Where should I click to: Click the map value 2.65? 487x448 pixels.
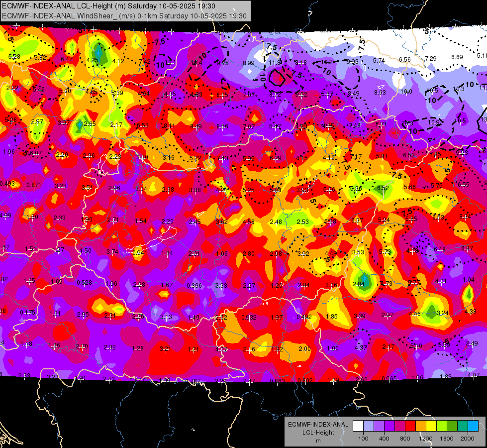pyautogui.click(x=90, y=123)
